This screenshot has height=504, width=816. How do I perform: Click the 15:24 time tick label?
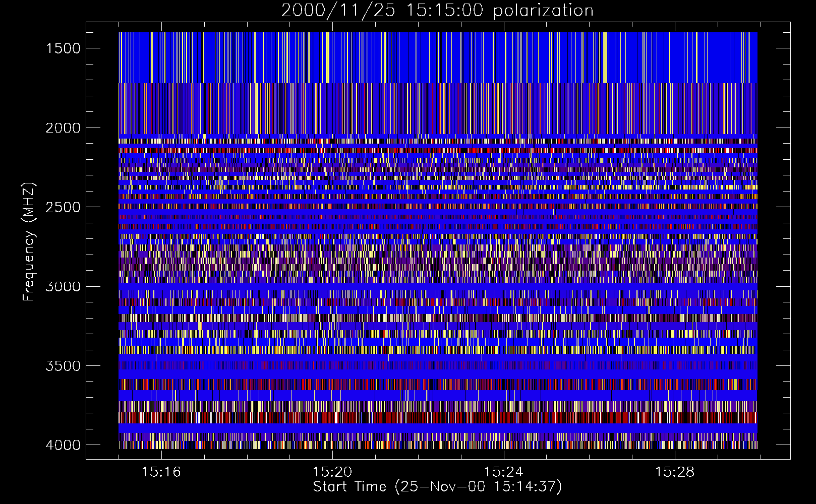503,472
